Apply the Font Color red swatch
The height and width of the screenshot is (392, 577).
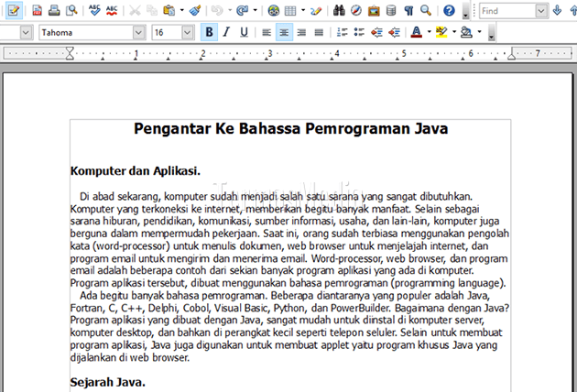416,32
